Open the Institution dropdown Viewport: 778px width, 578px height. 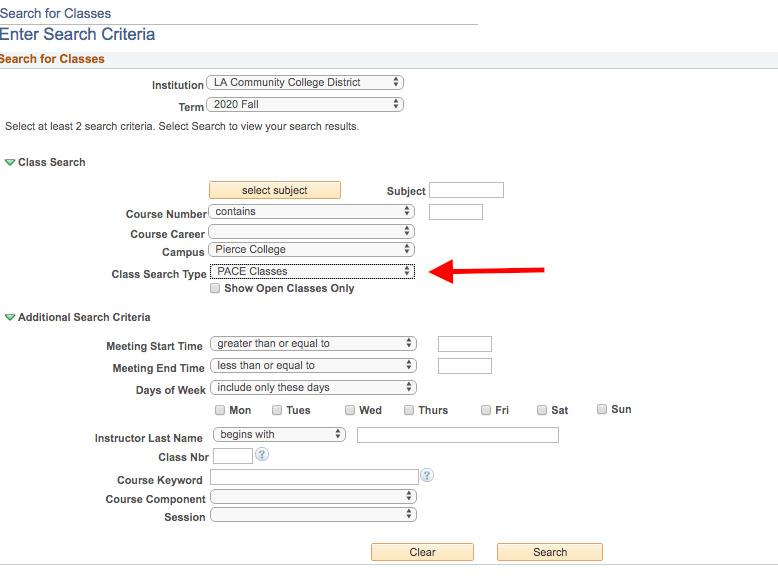[x=305, y=82]
